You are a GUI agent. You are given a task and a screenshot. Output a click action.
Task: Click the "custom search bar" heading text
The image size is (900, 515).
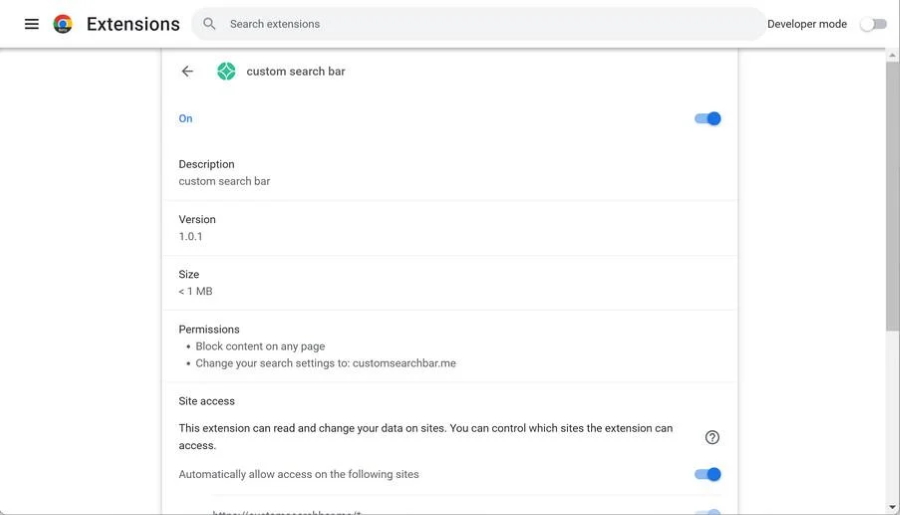tap(296, 72)
